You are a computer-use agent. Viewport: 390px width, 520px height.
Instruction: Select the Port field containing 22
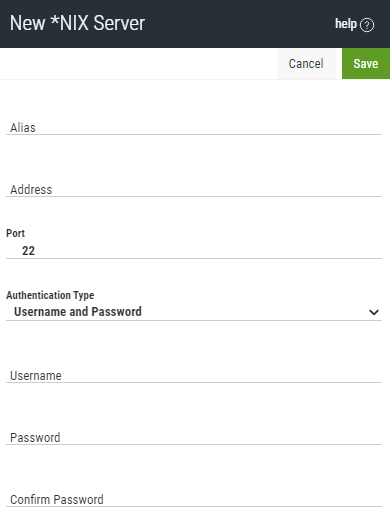pyautogui.click(x=194, y=250)
